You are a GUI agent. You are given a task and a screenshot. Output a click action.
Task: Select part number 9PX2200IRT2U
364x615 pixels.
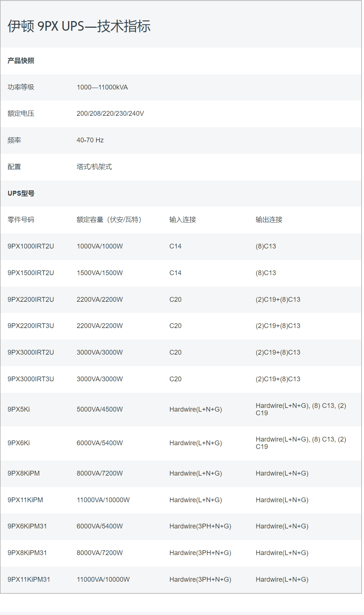31,300
